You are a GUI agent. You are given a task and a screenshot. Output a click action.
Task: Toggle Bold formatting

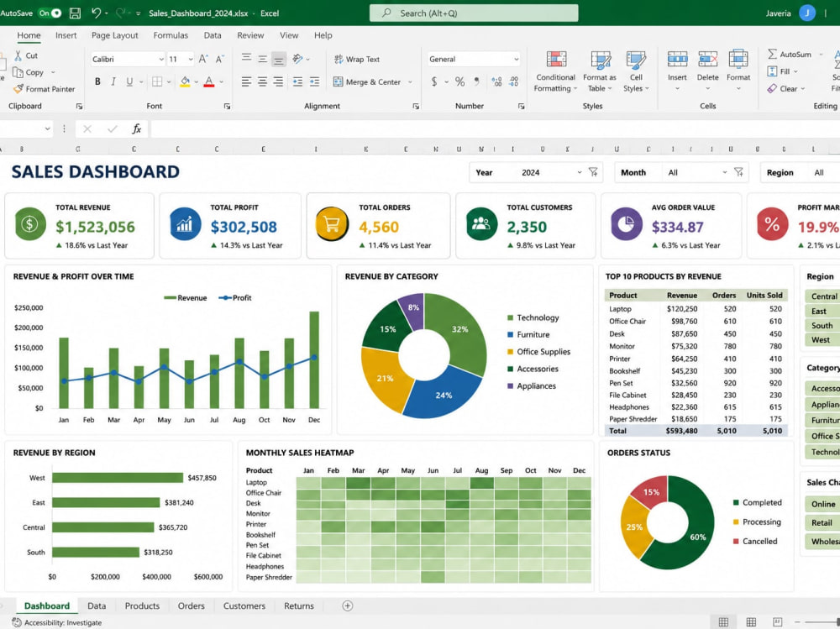click(x=97, y=81)
